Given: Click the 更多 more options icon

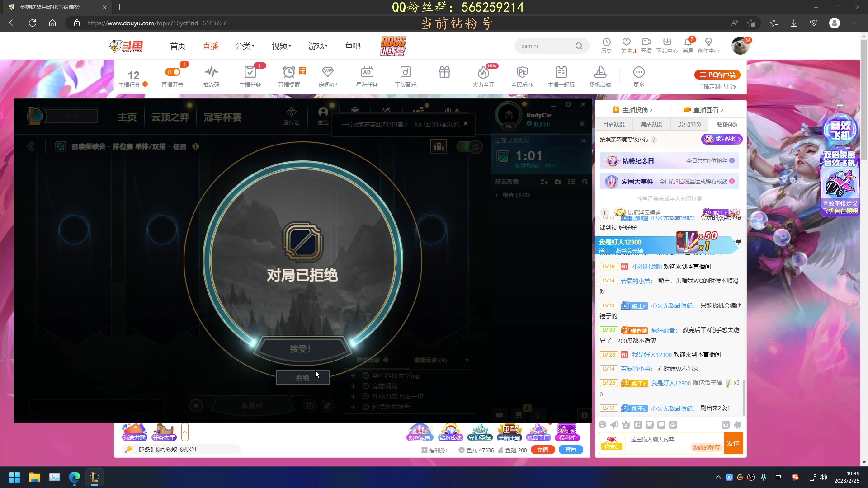Looking at the screenshot, I should click(x=639, y=72).
